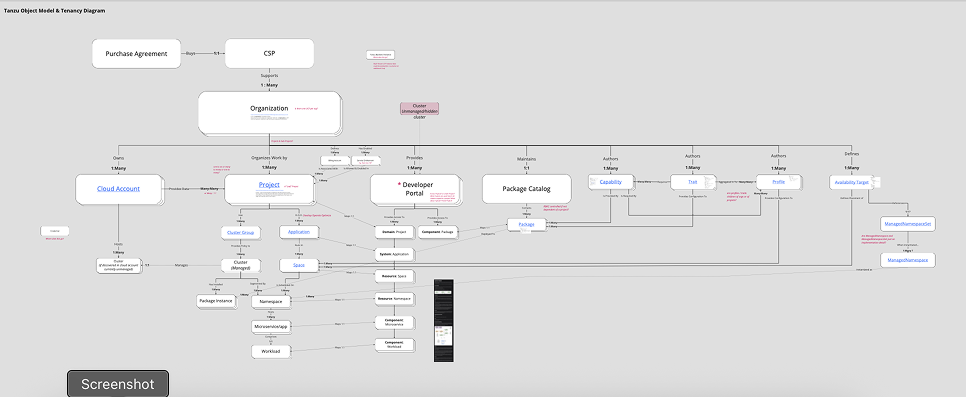Viewport: 966px width, 397px height.
Task: Open the Project link in the diagram
Action: 269,185
